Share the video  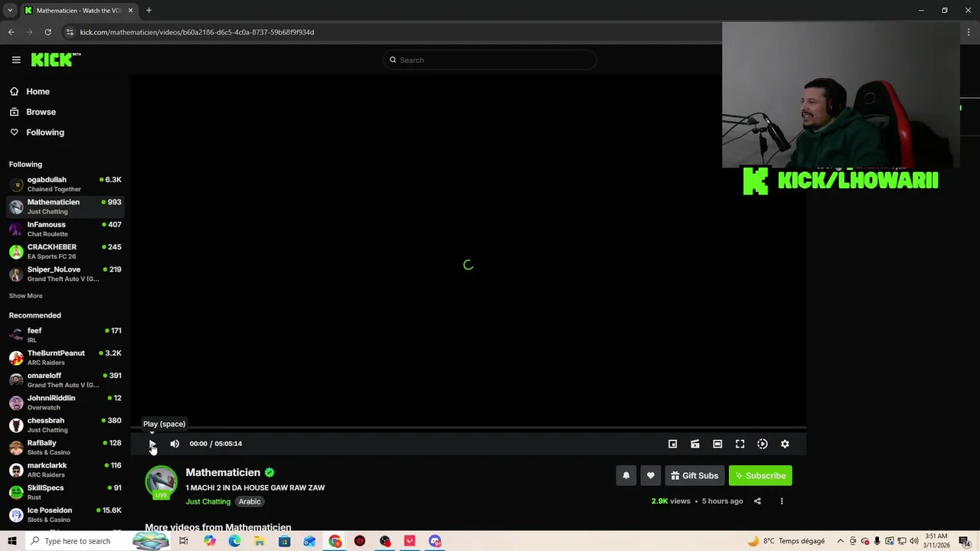pos(757,501)
